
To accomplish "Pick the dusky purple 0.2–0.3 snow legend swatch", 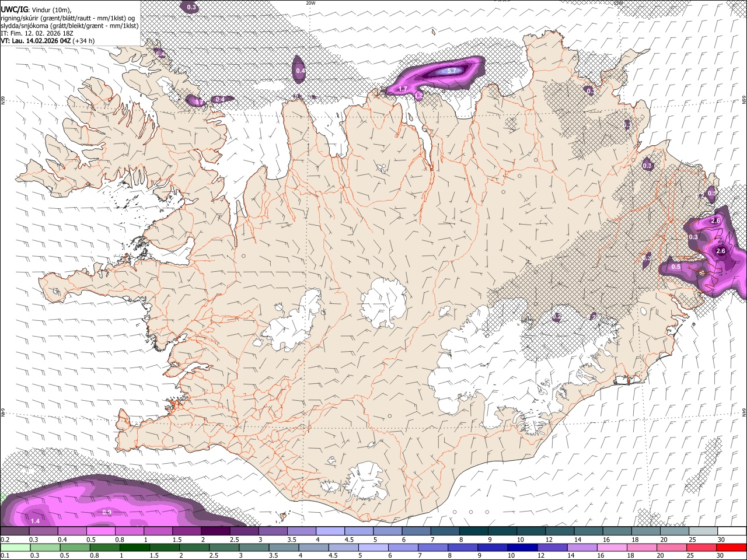I will (15, 531).
